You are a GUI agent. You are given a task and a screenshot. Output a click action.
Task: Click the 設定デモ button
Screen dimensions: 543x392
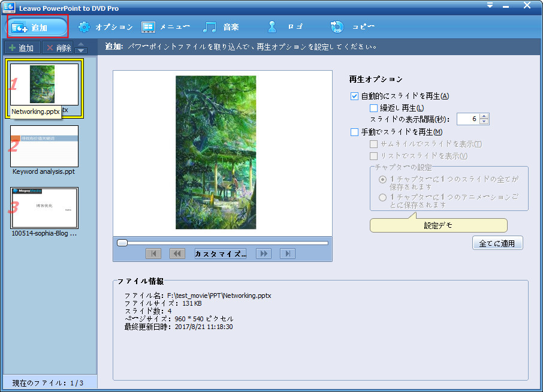click(439, 225)
